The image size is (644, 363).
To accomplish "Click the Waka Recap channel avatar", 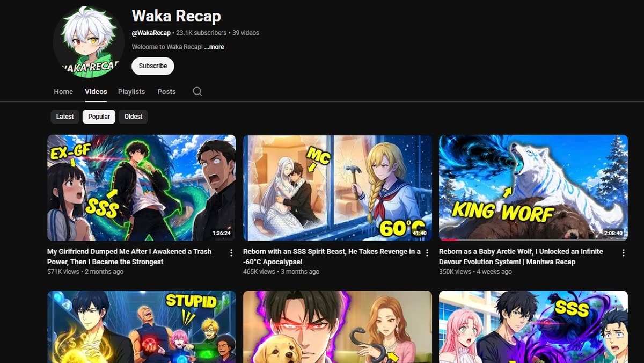I will [x=89, y=42].
